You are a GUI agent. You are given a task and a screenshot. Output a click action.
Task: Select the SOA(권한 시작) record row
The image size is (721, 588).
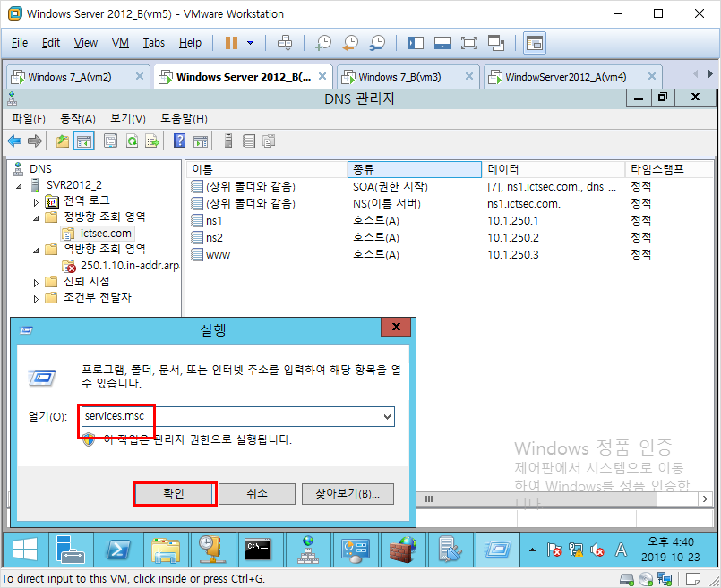(x=451, y=186)
